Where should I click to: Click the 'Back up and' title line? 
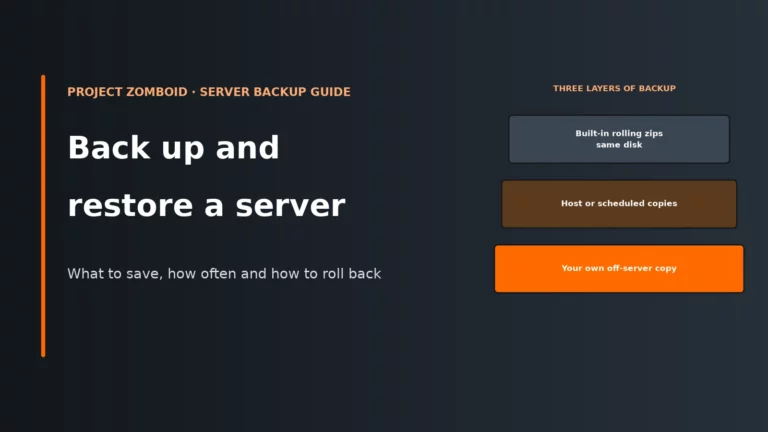coord(173,147)
